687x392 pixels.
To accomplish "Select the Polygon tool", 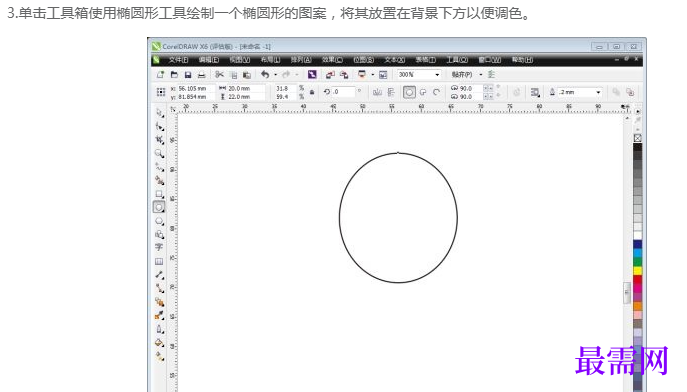I will click(159, 221).
